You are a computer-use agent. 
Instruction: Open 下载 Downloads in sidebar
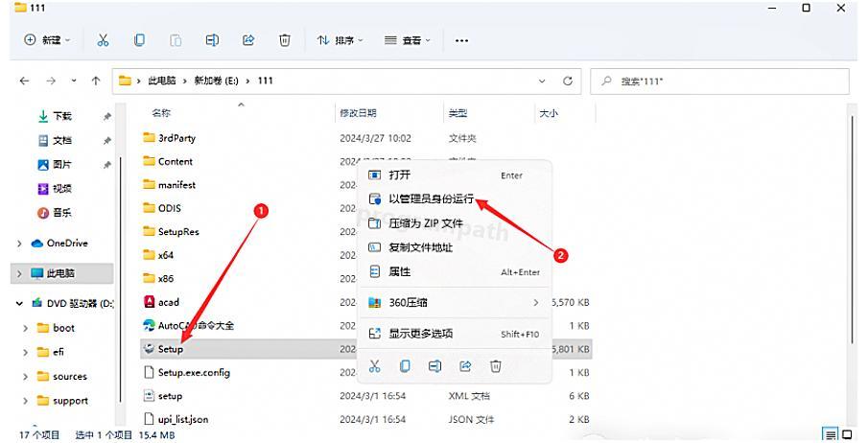click(x=62, y=116)
